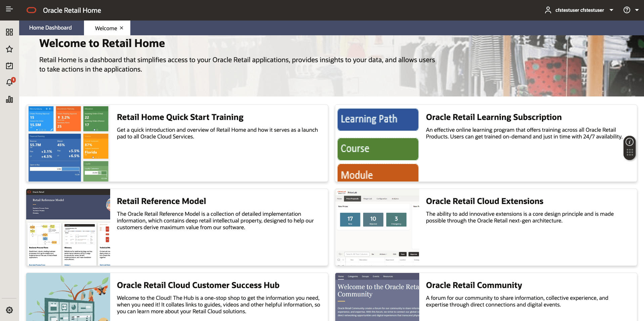Click the Customer Success Hub description text
This screenshot has width=644, height=321.
point(218,305)
